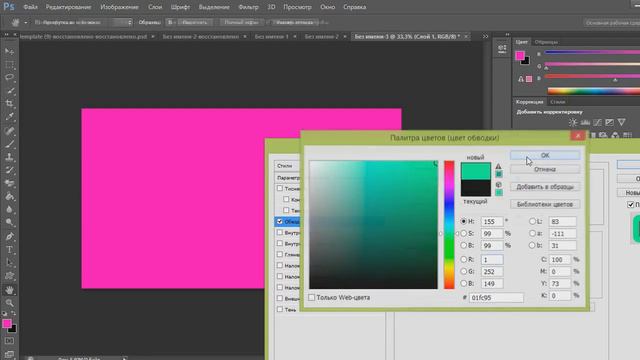The image size is (640, 360).
Task: Switch to the Образцы panel tab
Action: 546,42
